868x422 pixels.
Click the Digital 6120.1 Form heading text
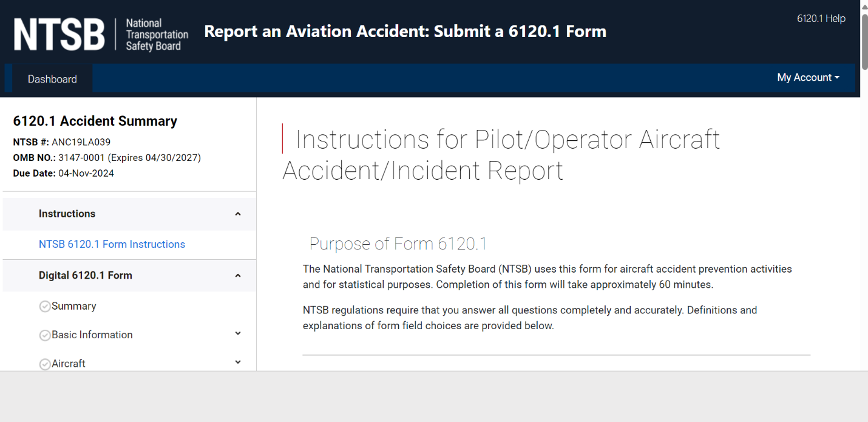(x=85, y=275)
